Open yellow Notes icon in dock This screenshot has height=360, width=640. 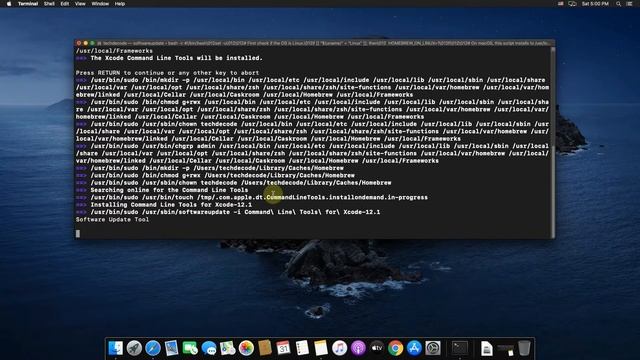click(x=321, y=348)
